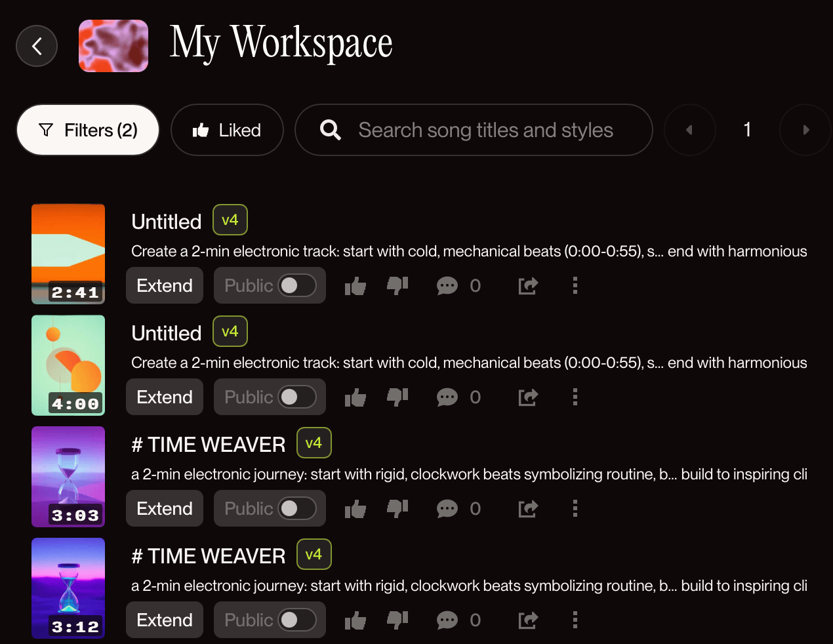Share the first Untitled track (2:41)
The height and width of the screenshot is (644, 833).
[x=528, y=286]
